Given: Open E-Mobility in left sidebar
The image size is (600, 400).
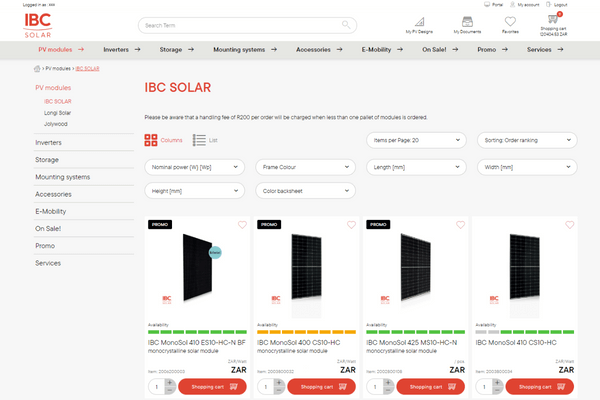Looking at the screenshot, I should coord(51,211).
